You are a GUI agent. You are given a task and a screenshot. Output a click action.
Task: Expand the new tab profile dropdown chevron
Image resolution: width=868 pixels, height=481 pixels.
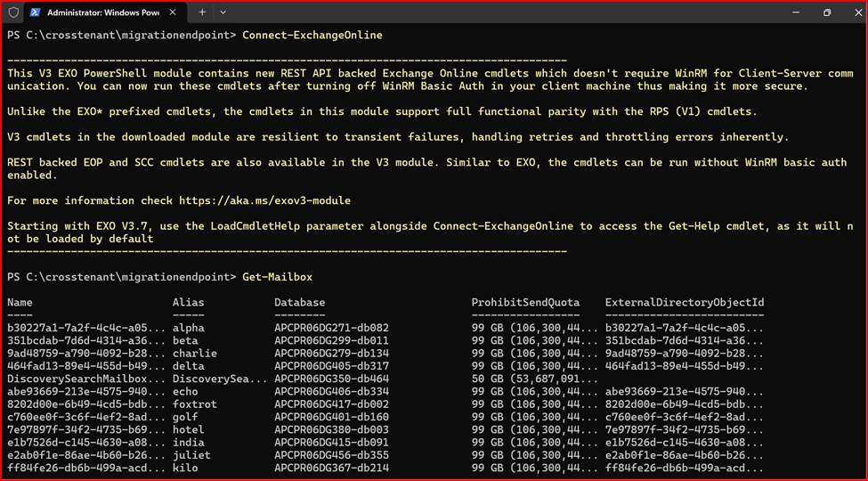(x=223, y=12)
